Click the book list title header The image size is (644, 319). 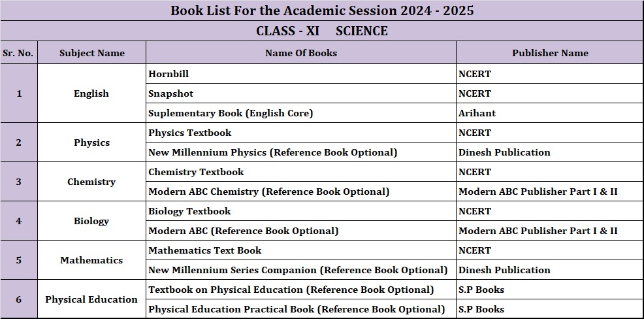322,10
